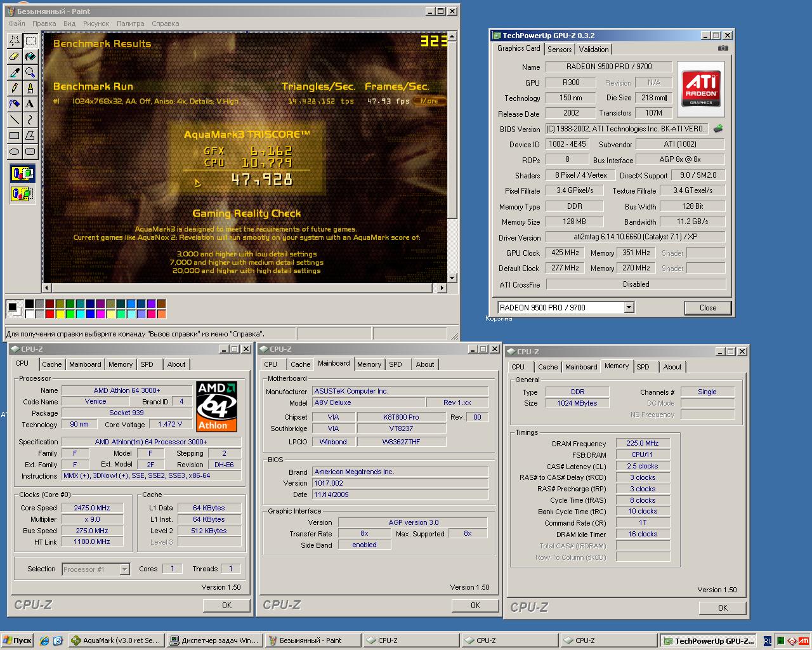
Task: Select the Brush tool in Paint
Action: 30,88
